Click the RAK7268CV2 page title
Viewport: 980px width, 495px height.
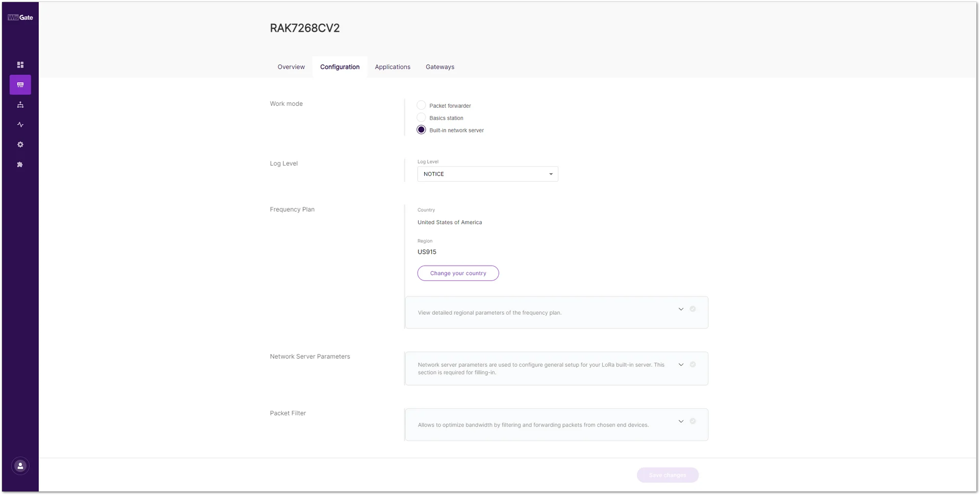point(305,28)
